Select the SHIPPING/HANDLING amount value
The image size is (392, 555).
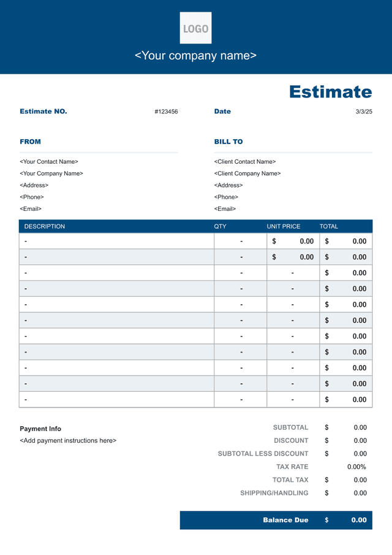[360, 493]
